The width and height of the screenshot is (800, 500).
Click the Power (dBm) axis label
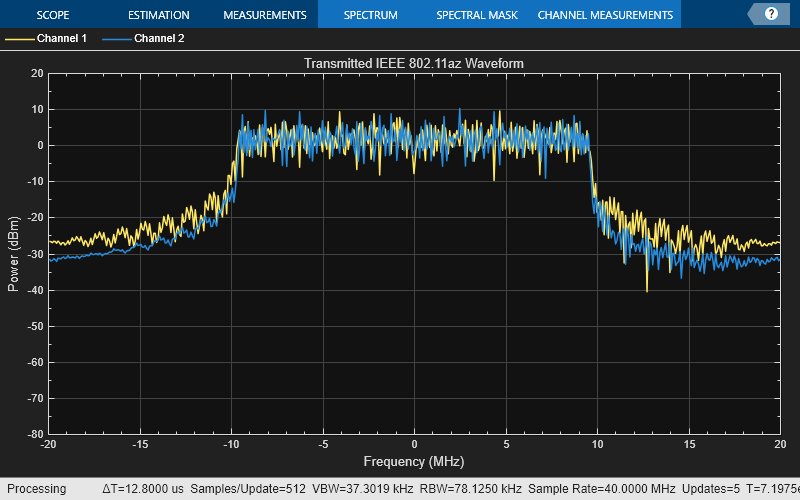tap(13, 254)
